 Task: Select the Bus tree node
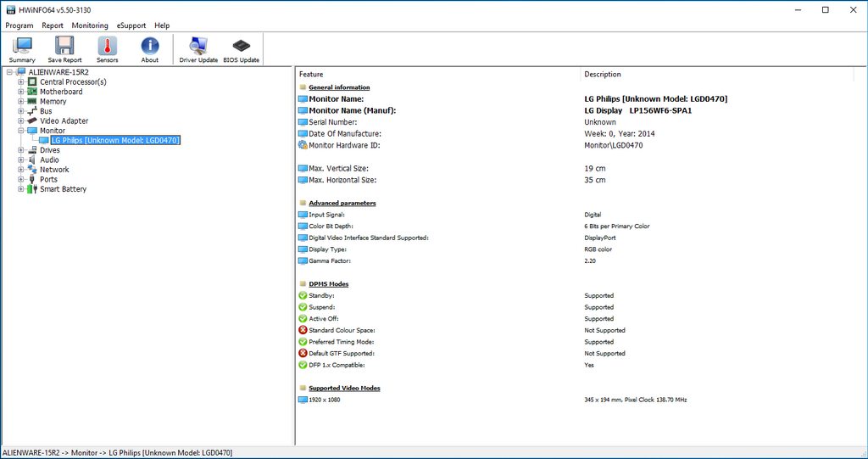pos(46,111)
